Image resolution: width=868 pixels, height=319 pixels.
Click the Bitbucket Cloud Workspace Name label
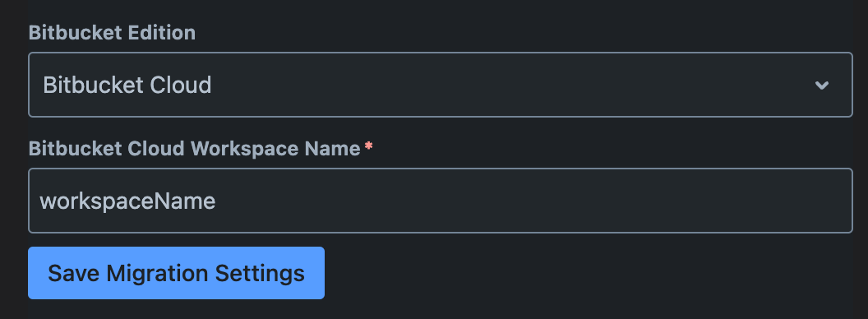194,149
